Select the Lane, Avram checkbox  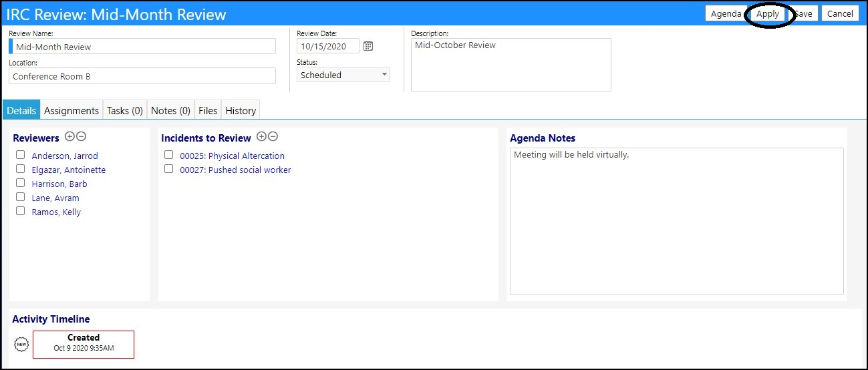[21, 197]
